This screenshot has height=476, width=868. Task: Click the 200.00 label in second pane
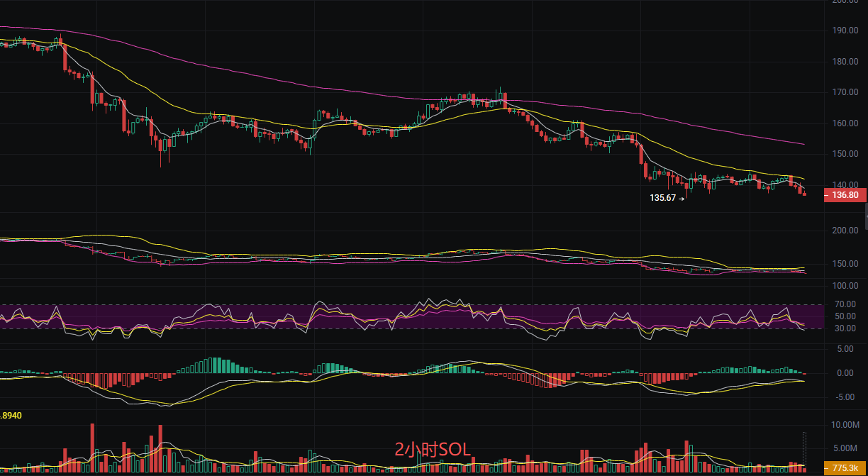pos(845,231)
